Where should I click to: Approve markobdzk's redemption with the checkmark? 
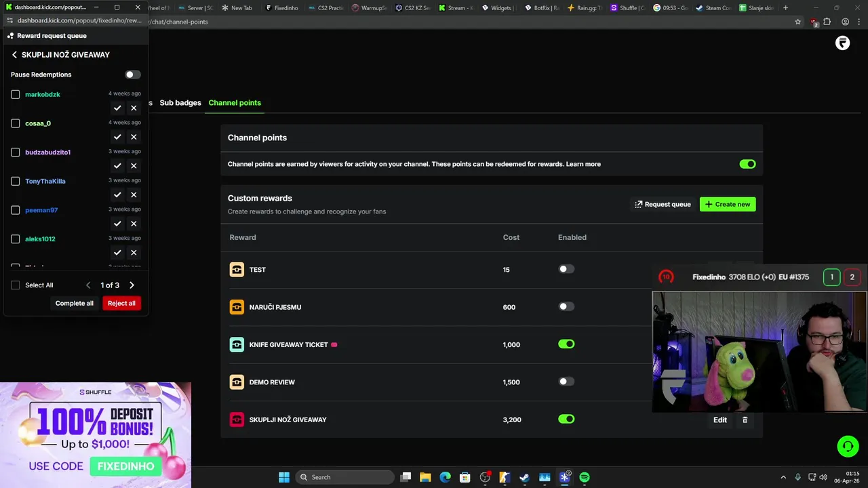coord(117,108)
